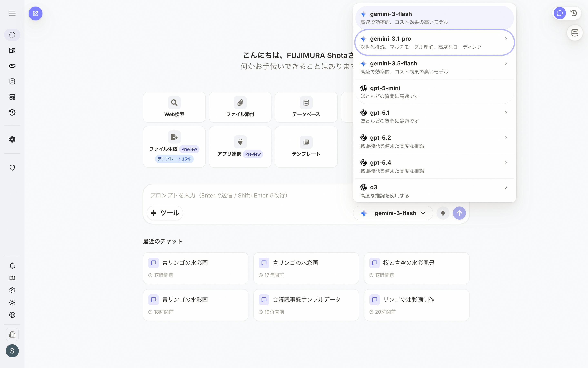Open the shield security icon in the sidebar

[x=12, y=168]
